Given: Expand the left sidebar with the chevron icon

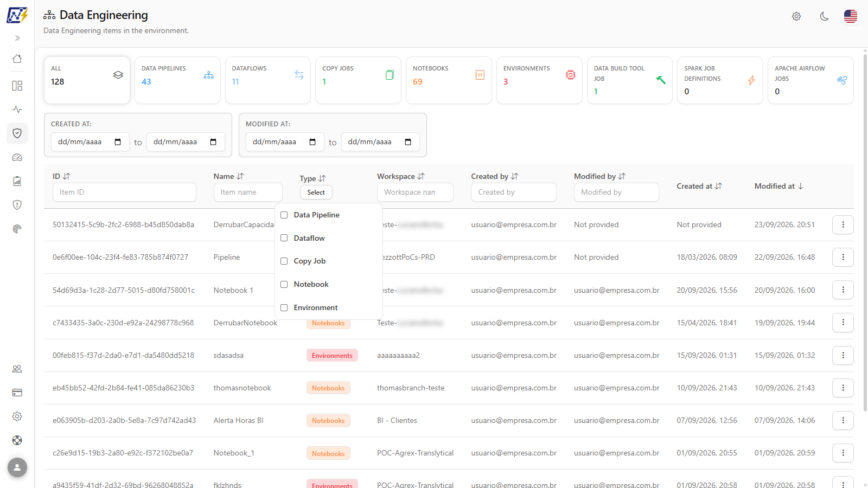Looking at the screenshot, I should 17,38.
